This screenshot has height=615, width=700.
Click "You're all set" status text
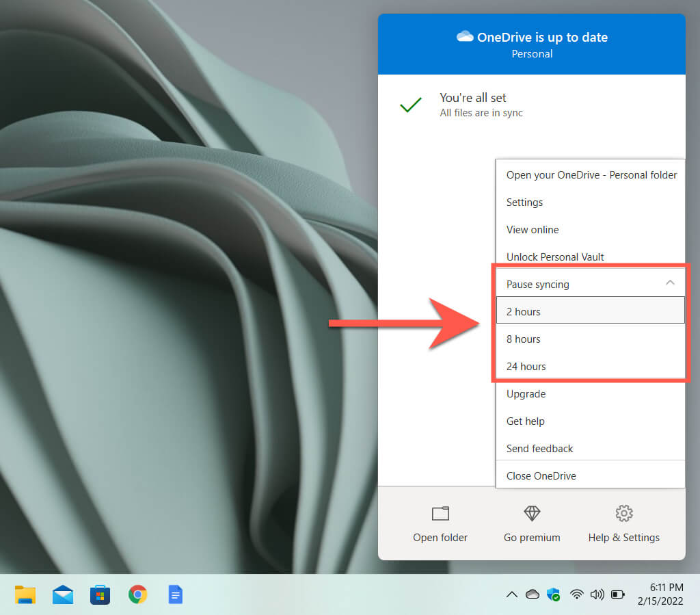pos(473,98)
